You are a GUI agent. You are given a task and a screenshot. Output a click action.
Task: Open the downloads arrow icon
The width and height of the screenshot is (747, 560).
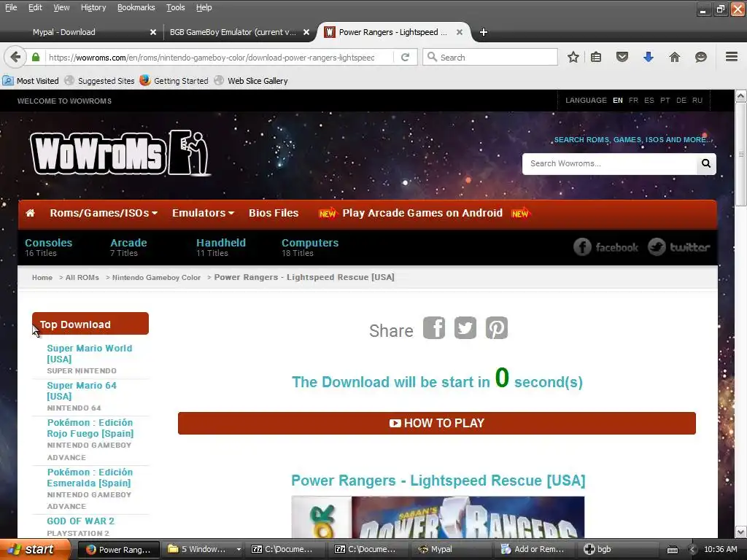coord(649,57)
